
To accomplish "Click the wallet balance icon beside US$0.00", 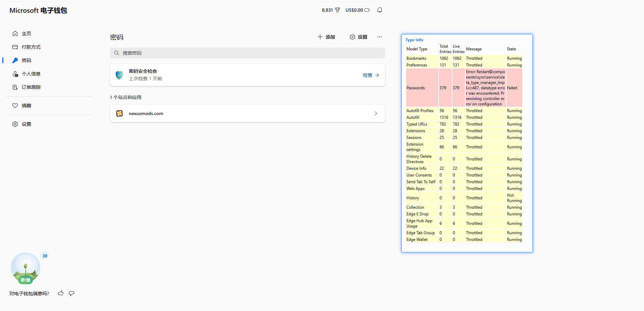I will (x=367, y=10).
